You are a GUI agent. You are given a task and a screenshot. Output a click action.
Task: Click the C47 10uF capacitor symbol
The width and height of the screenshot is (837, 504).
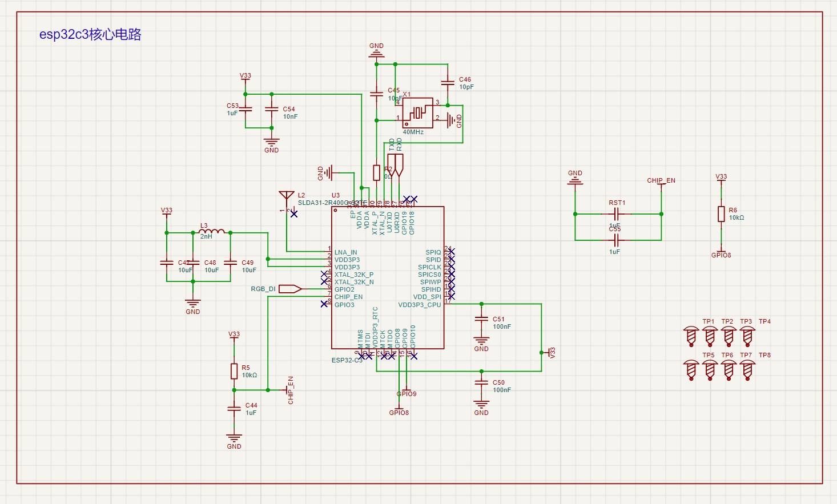pyautogui.click(x=167, y=263)
